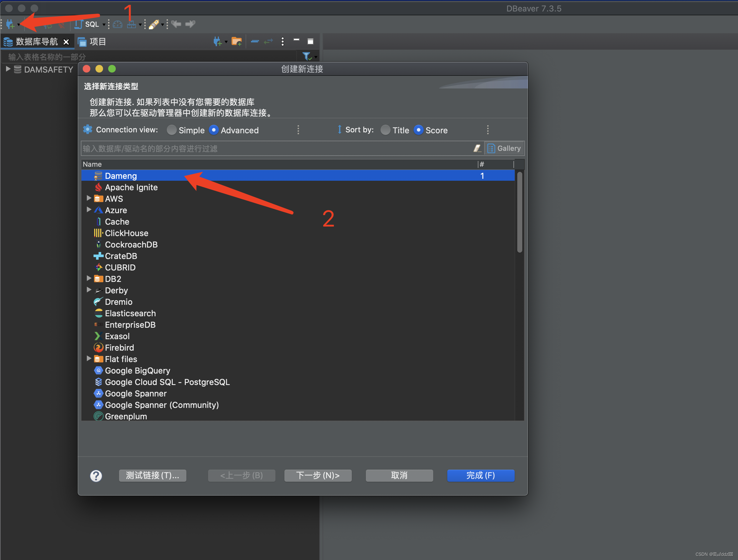Image resolution: width=738 pixels, height=560 pixels.
Task: Minimize the database navigator panel
Action: point(296,40)
